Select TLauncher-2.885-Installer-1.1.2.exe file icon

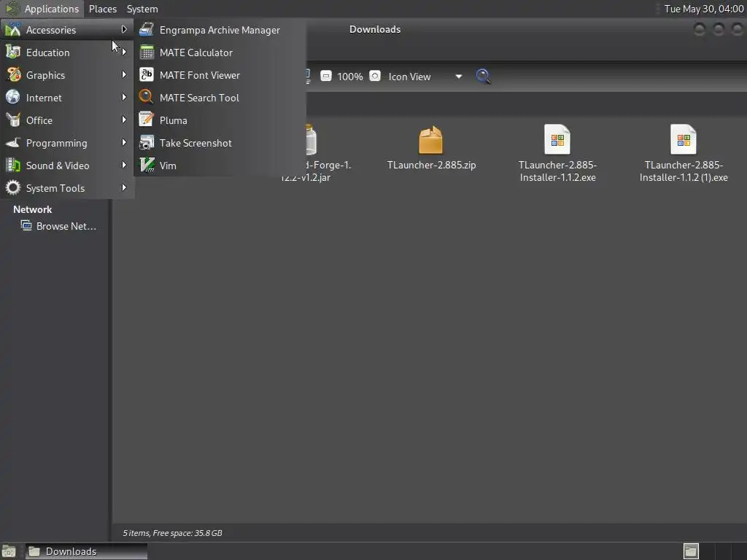pyautogui.click(x=557, y=139)
